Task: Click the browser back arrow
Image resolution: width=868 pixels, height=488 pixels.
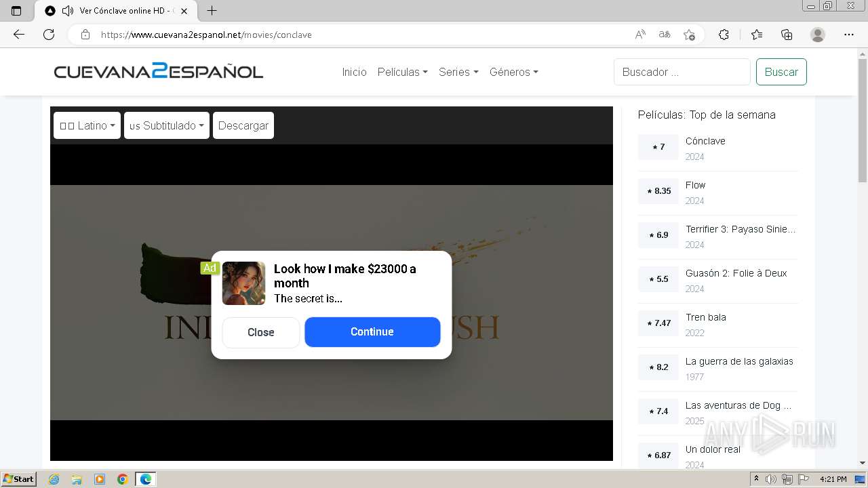Action: (x=19, y=35)
